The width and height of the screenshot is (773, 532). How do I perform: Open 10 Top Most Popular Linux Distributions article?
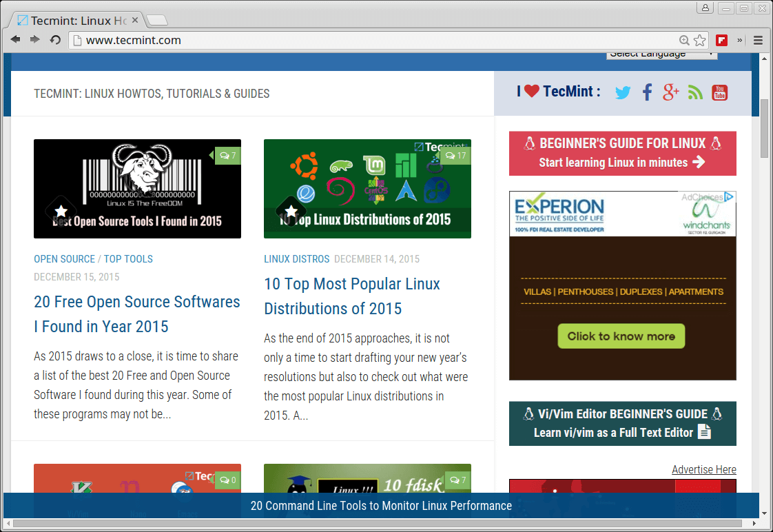pyautogui.click(x=352, y=296)
